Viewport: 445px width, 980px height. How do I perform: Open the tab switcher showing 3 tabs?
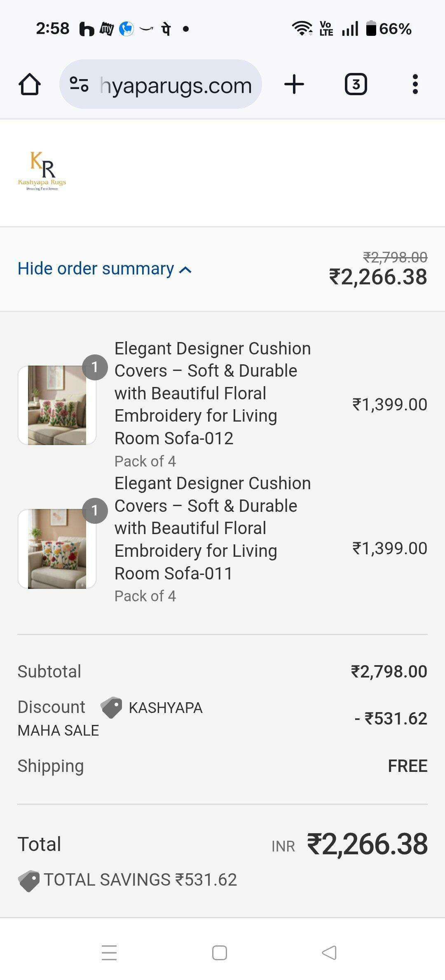coord(356,84)
